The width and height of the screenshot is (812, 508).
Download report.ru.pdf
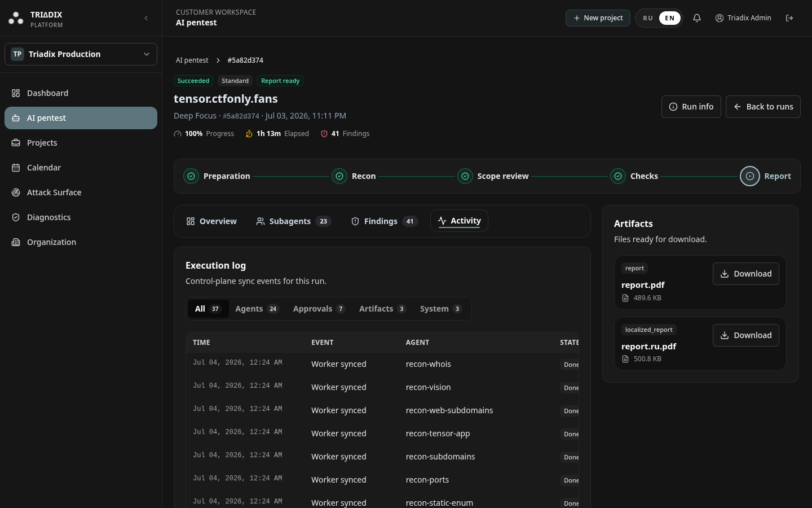coord(746,335)
